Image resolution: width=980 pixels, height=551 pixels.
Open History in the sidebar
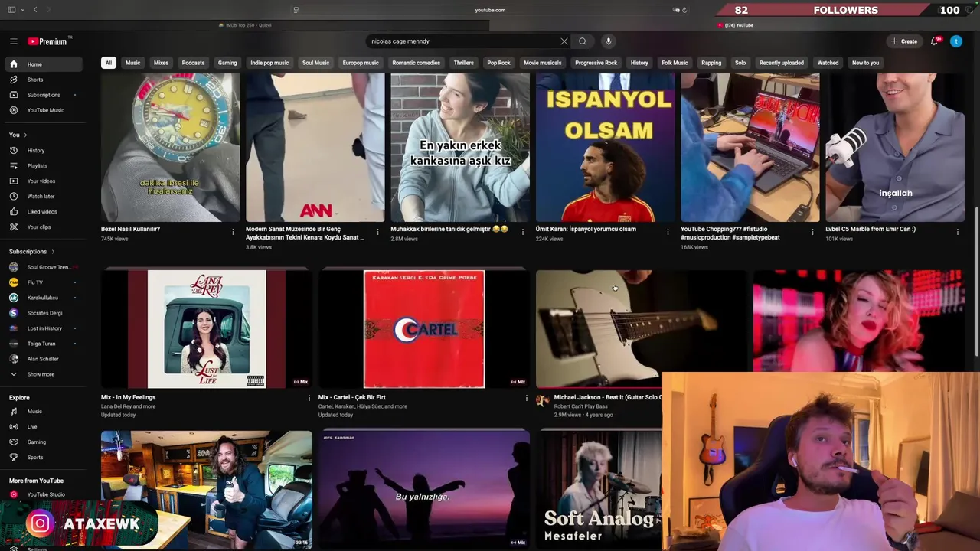[x=42, y=150]
